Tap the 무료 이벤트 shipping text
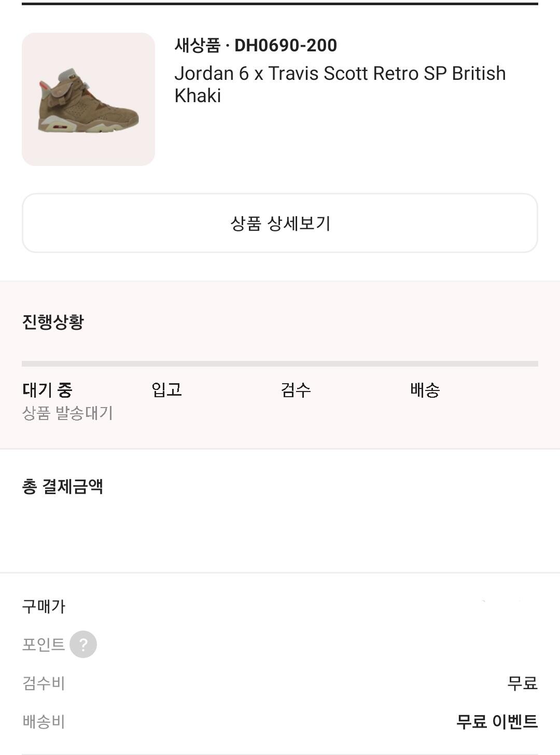 tap(497, 721)
